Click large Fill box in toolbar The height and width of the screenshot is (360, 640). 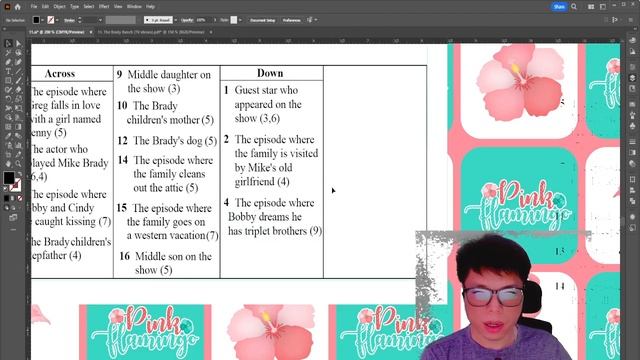point(9,178)
